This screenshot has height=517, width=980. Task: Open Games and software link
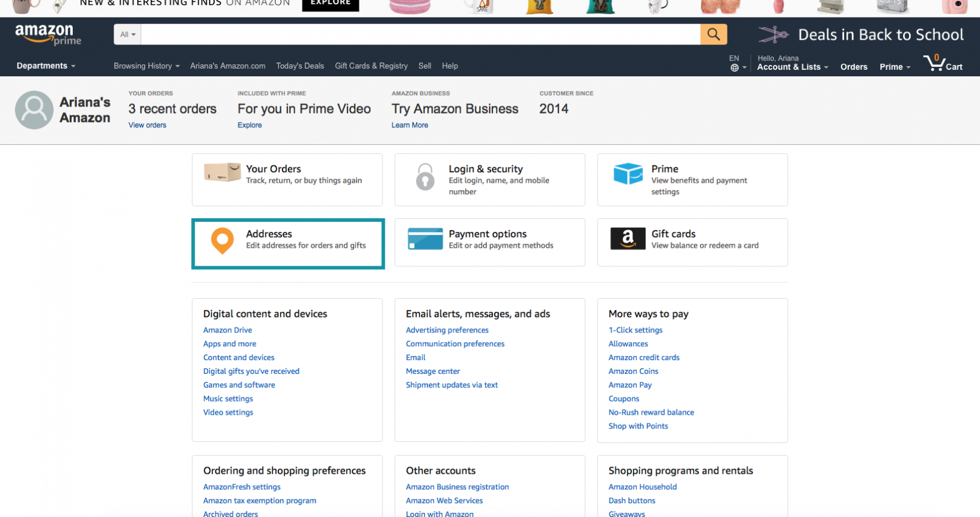(239, 385)
